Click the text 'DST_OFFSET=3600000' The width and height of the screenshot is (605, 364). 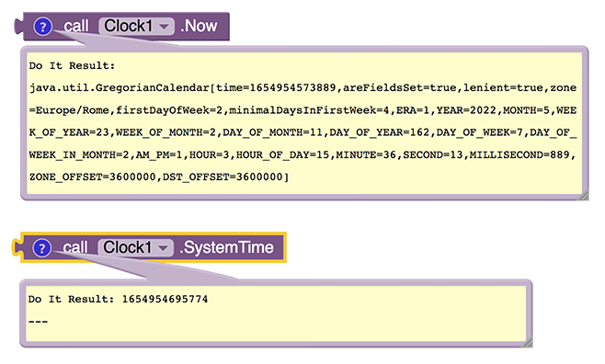(223, 177)
